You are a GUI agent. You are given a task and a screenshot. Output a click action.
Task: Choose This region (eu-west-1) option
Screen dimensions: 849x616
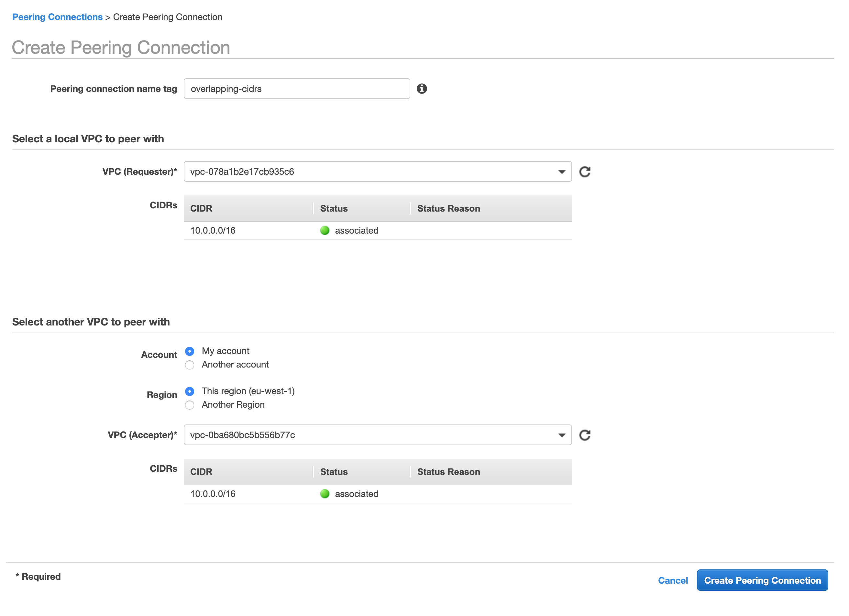(x=190, y=391)
